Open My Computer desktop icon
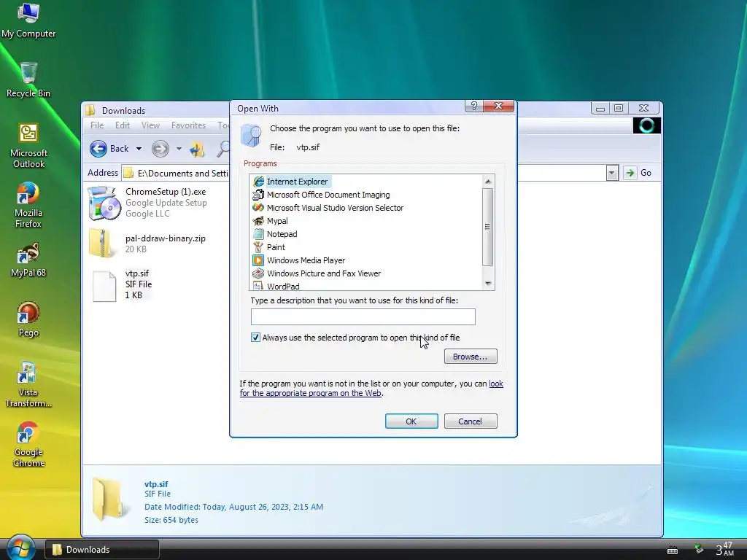Viewport: 747px width, 560px height. (x=28, y=20)
